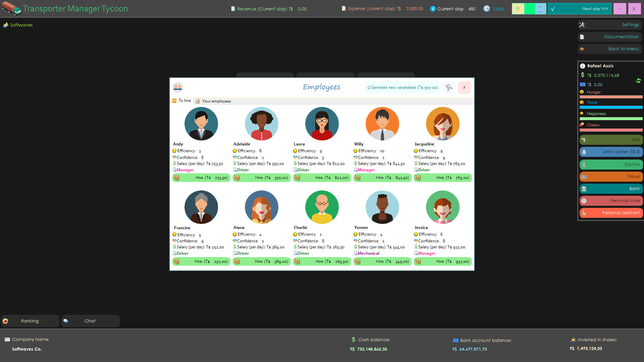This screenshot has height=362, width=644.
Task: Pause the game speed
Action: [518, 8]
